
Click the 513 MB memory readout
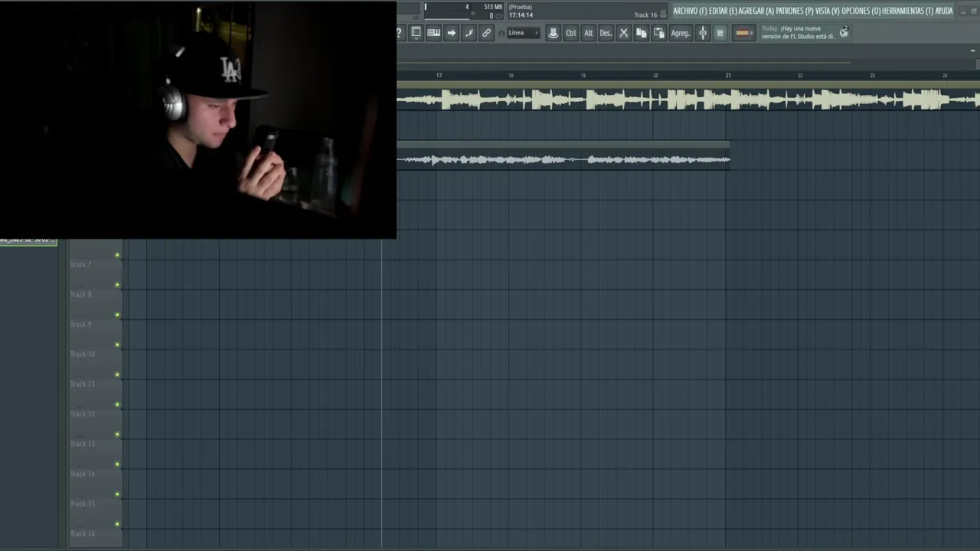click(493, 7)
